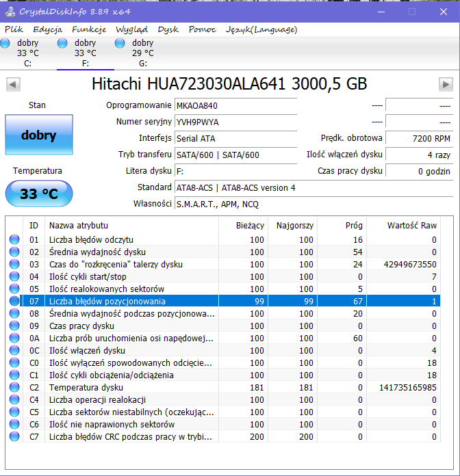Click status orb for attribute C5
The image size is (460, 476).
pyautogui.click(x=14, y=412)
